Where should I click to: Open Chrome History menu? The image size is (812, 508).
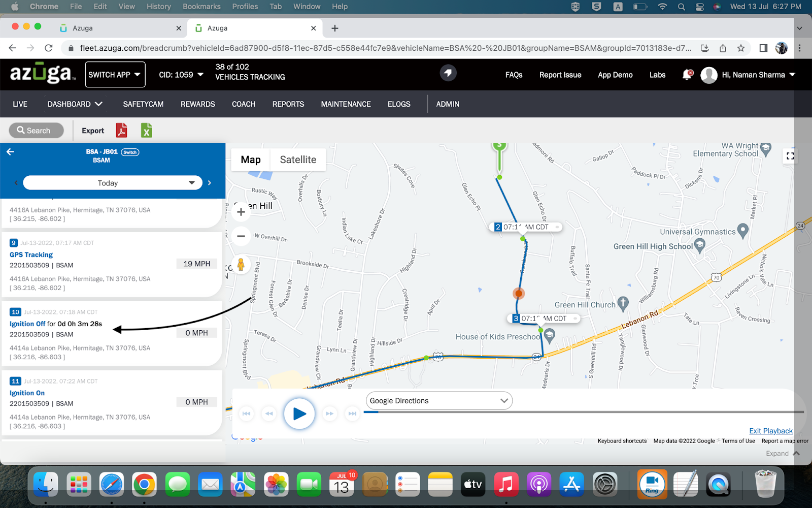pos(159,7)
